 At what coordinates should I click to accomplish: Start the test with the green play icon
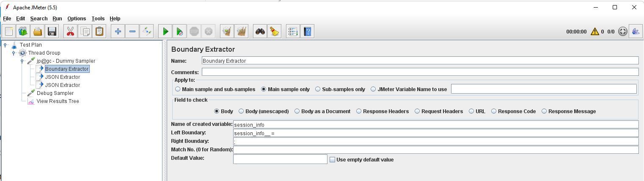coord(165,31)
